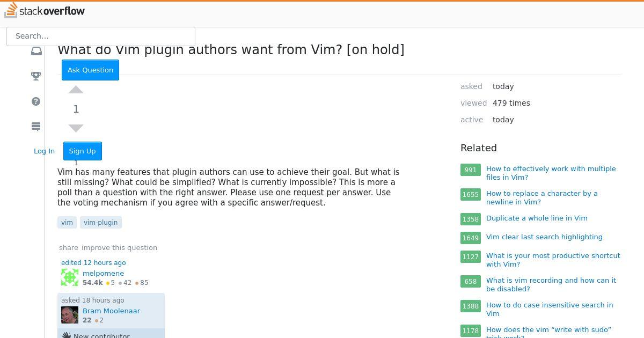Open 'Vim clear last search highlighting' link
This screenshot has height=338, width=644.
tap(544, 237)
